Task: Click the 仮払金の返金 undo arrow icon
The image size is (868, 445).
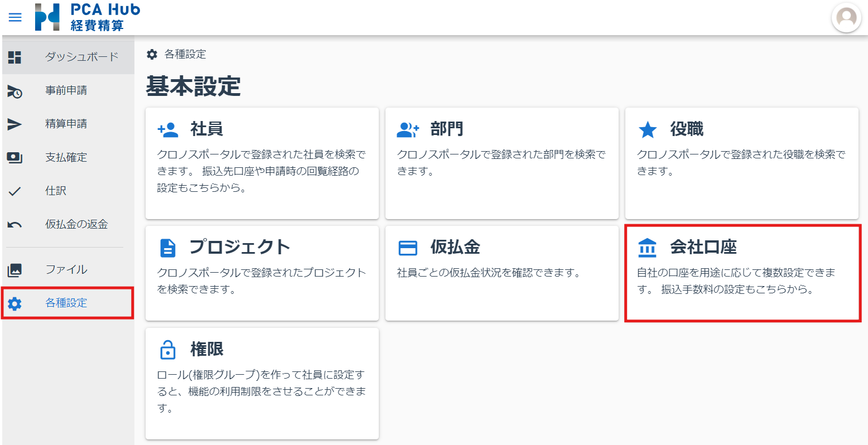Action: click(x=15, y=225)
